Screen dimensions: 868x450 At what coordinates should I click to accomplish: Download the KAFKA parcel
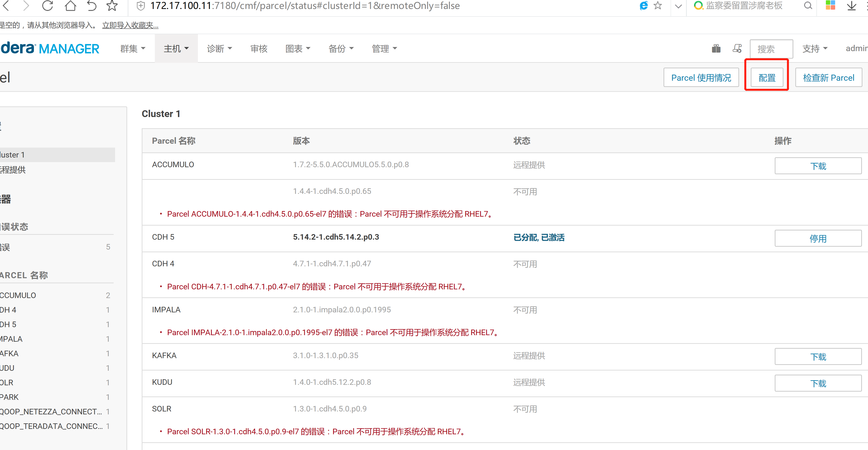tap(818, 357)
